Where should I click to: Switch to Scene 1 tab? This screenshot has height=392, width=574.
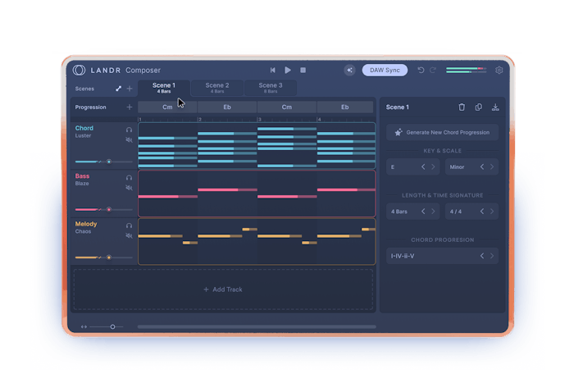coord(164,88)
